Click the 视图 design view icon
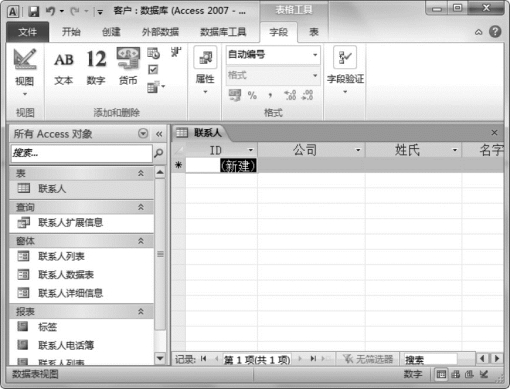510x389 pixels. [25, 59]
